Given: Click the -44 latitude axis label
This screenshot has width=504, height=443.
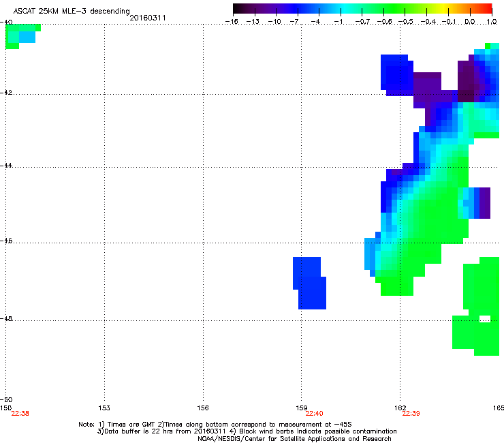Looking at the screenshot, I should [x=6, y=166].
